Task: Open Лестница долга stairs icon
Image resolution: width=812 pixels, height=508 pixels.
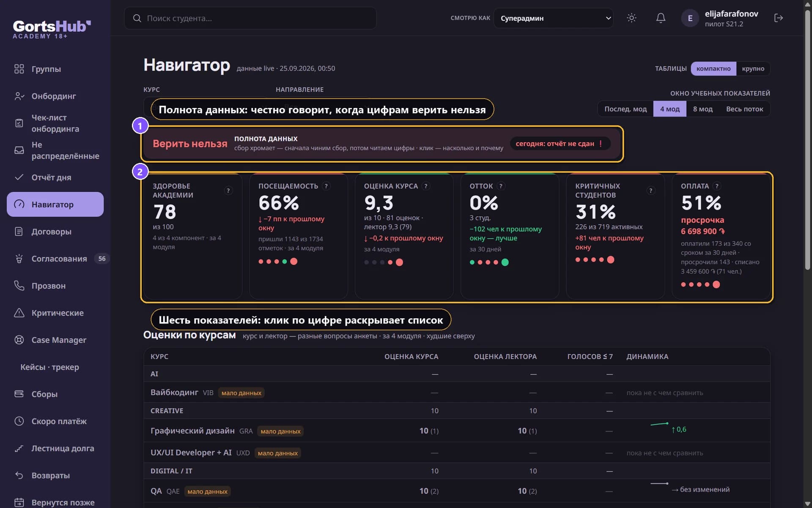Action: [x=19, y=448]
